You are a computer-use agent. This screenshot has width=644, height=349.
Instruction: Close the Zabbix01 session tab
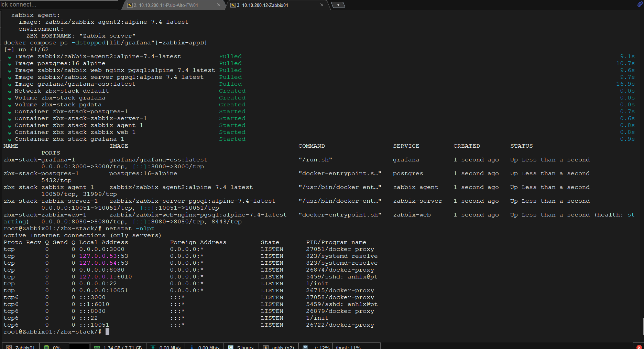click(322, 5)
